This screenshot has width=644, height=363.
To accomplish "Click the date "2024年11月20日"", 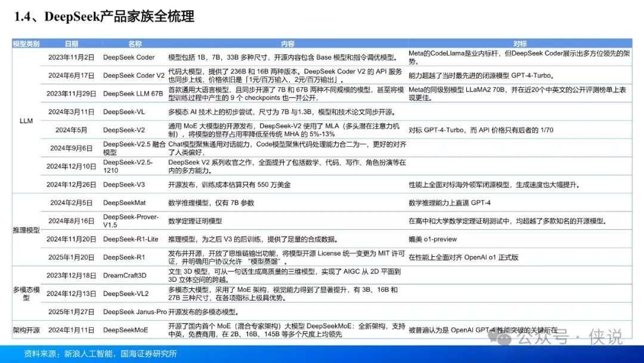I will [x=72, y=239].
